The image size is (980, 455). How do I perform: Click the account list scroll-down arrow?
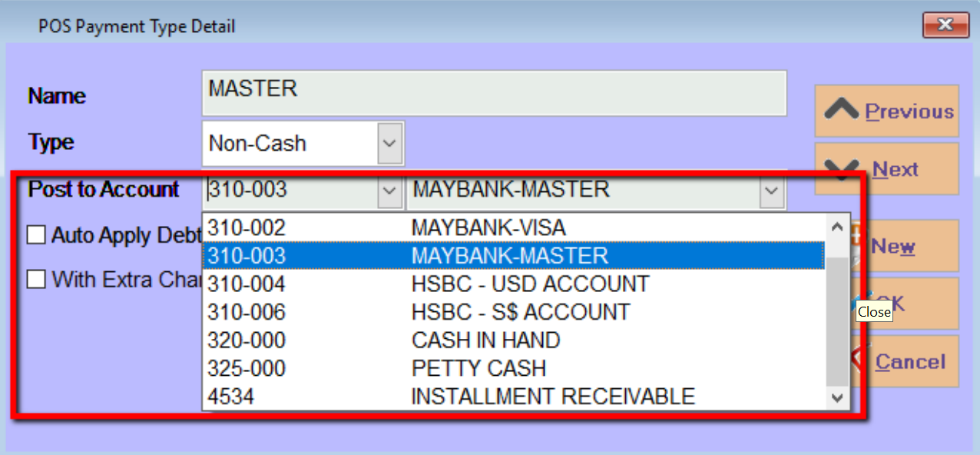point(837,397)
